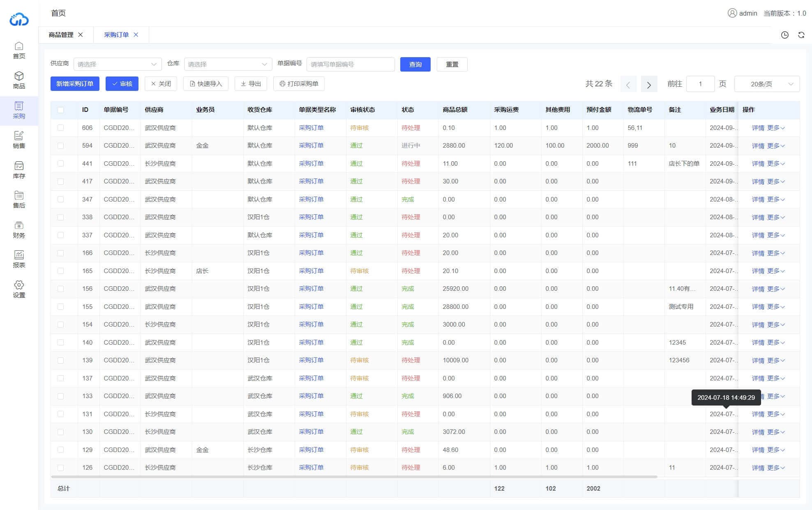The image size is (812, 510).
Task: Click the cloud logo in the sidebar
Action: point(19,19)
